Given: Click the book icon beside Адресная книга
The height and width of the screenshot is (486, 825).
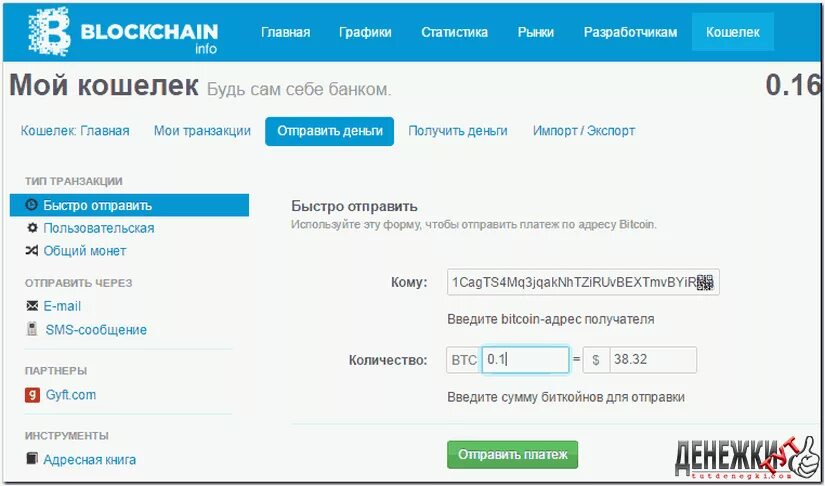Looking at the screenshot, I should [x=32, y=459].
